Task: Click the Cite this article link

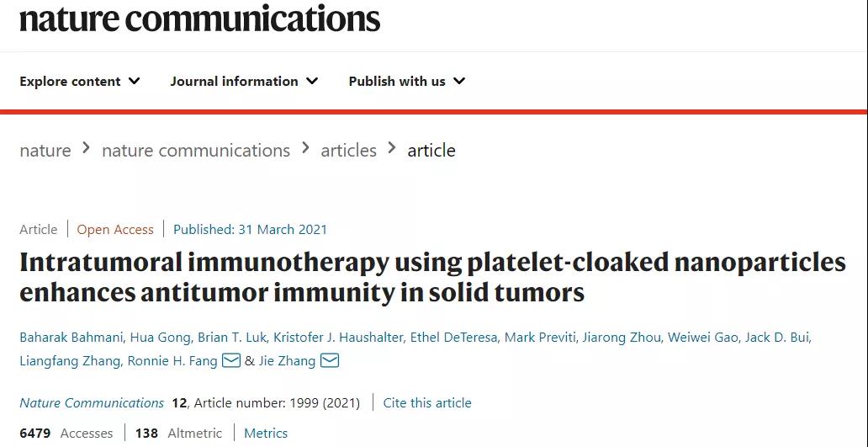Action: click(x=427, y=402)
